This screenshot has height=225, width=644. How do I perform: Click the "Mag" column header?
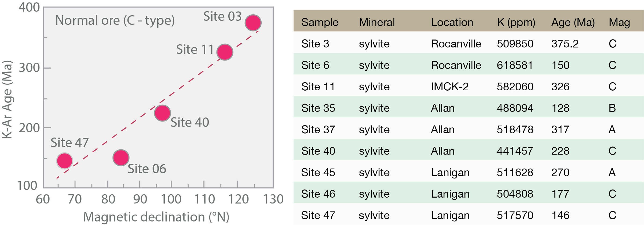click(x=619, y=22)
